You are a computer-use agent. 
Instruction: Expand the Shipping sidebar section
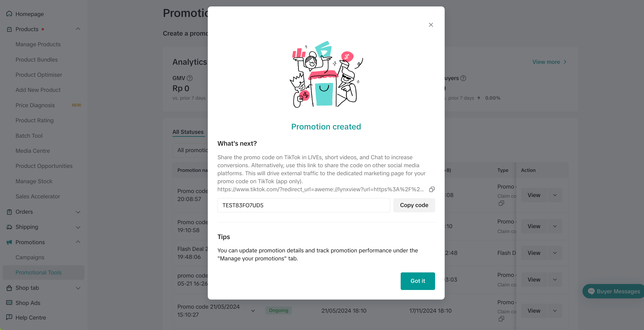click(x=78, y=227)
